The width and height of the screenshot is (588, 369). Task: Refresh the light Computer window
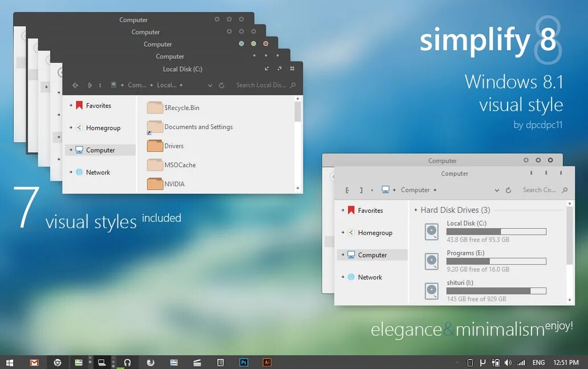pos(508,190)
